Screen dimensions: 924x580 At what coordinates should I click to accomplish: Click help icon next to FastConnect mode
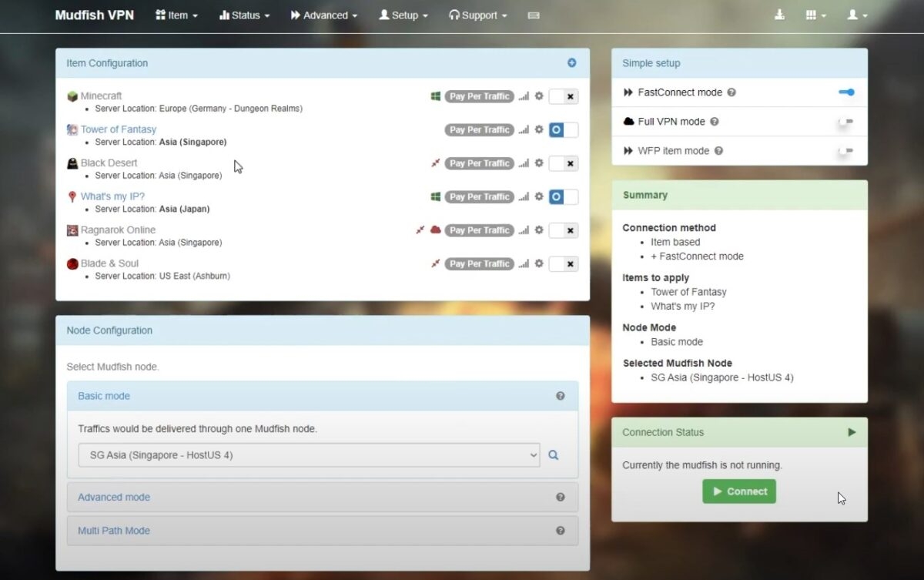pos(731,92)
